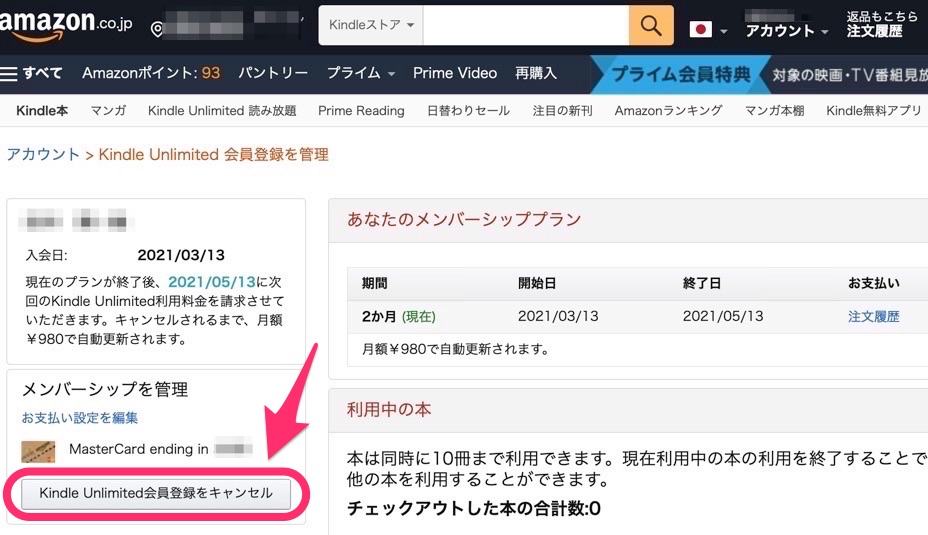Click the 入会日 value 2021/03/13
The width and height of the screenshot is (928, 535).
pyautogui.click(x=181, y=255)
